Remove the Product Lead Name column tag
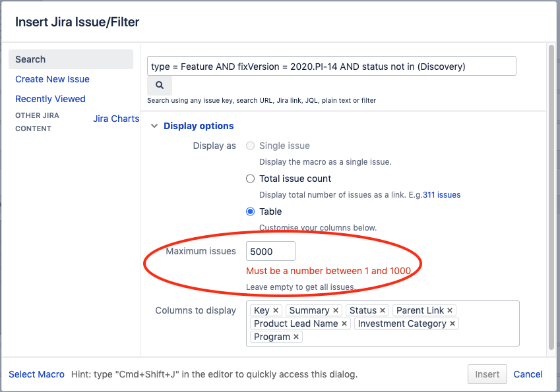 click(x=346, y=323)
